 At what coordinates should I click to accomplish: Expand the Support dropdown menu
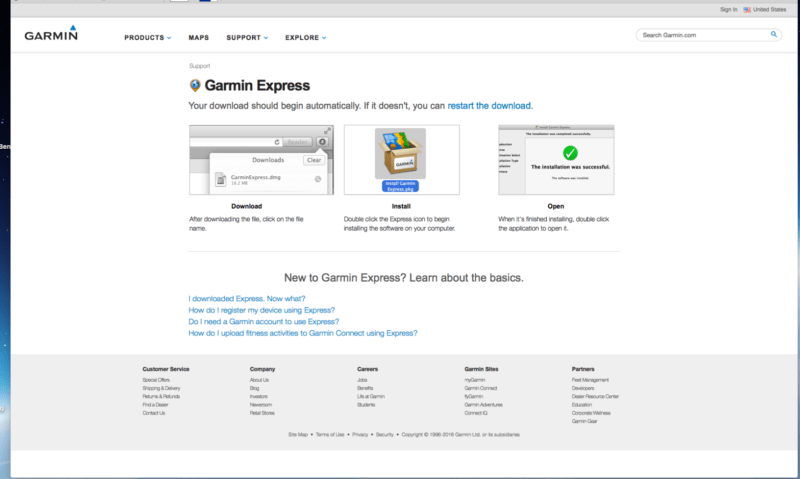pos(247,38)
